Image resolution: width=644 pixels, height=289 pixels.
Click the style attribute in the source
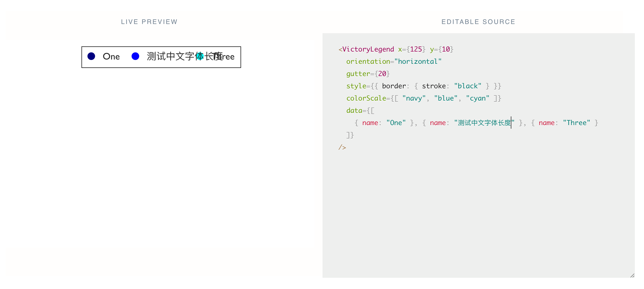[x=356, y=86]
